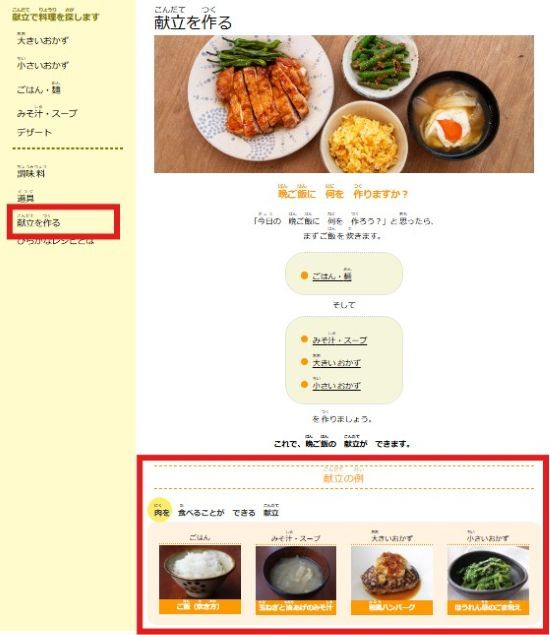Select ごはん・麺 sidebar item
Screen dimensions: 550x635
click(38, 88)
